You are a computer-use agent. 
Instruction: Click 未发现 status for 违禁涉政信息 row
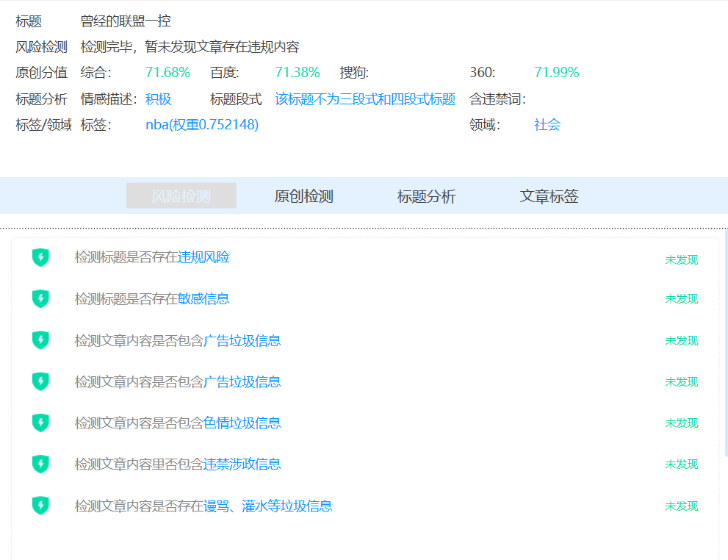coord(681,464)
